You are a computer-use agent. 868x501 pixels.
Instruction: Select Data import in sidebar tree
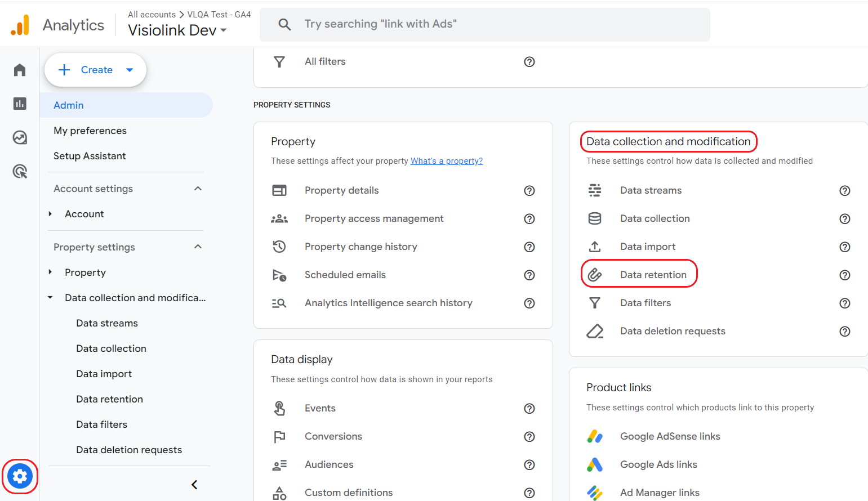(104, 374)
